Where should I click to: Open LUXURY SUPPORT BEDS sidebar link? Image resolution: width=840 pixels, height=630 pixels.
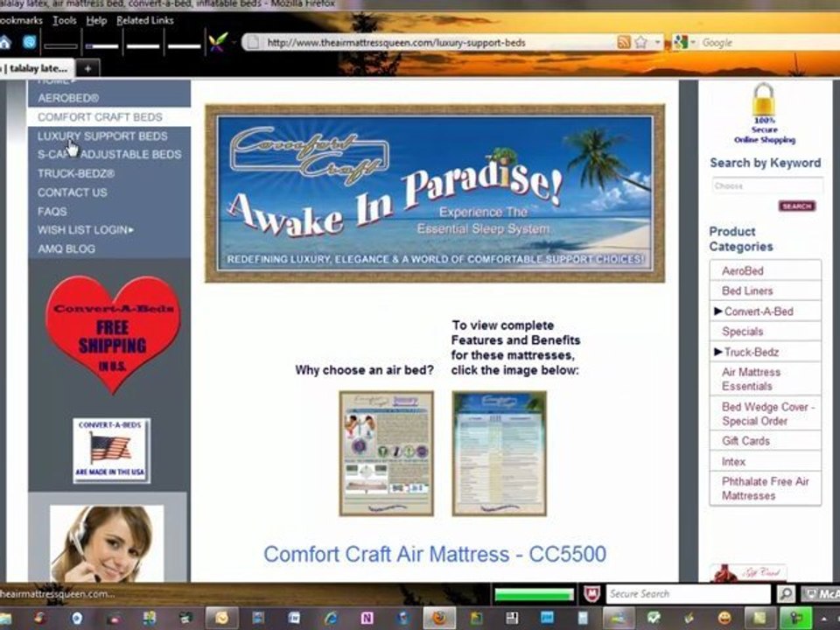(x=102, y=136)
